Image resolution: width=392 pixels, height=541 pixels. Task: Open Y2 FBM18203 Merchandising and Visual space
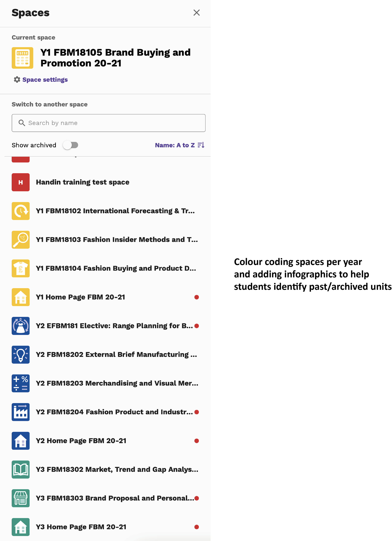117,383
